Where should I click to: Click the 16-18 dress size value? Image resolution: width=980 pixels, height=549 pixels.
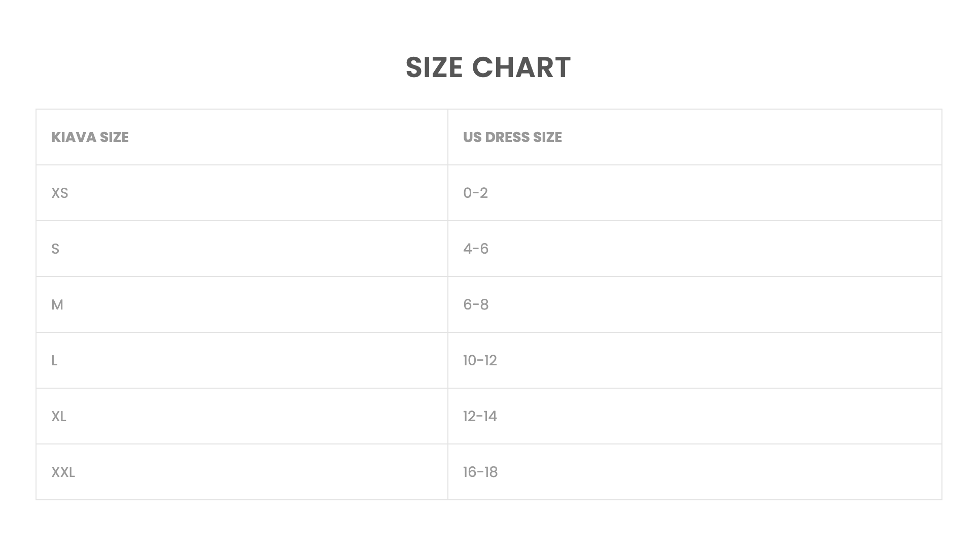(x=480, y=472)
